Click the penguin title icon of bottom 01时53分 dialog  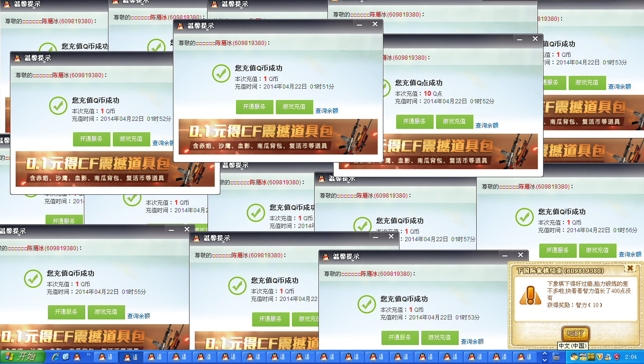point(326,257)
